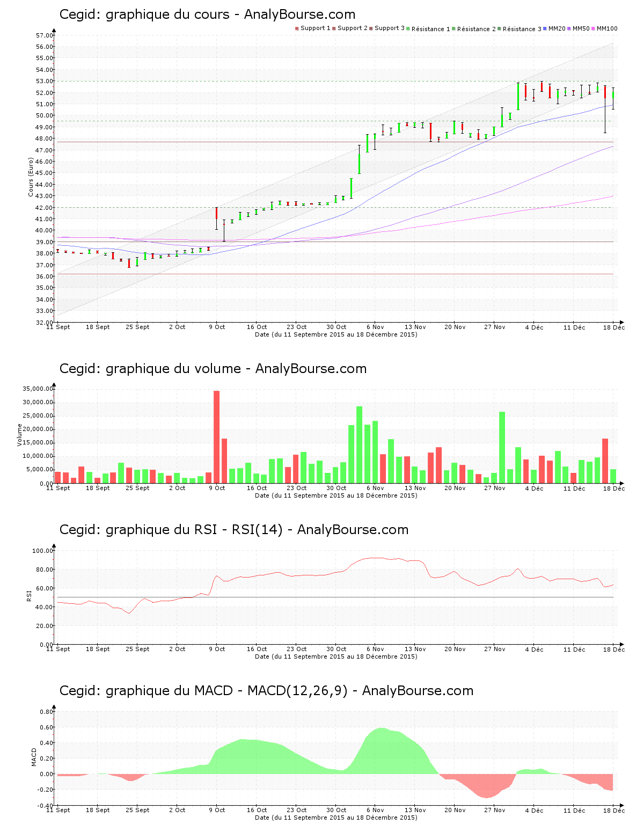This screenshot has height=832, width=644.
Task: Click the 32.00 value on price axis
Action: [45, 323]
